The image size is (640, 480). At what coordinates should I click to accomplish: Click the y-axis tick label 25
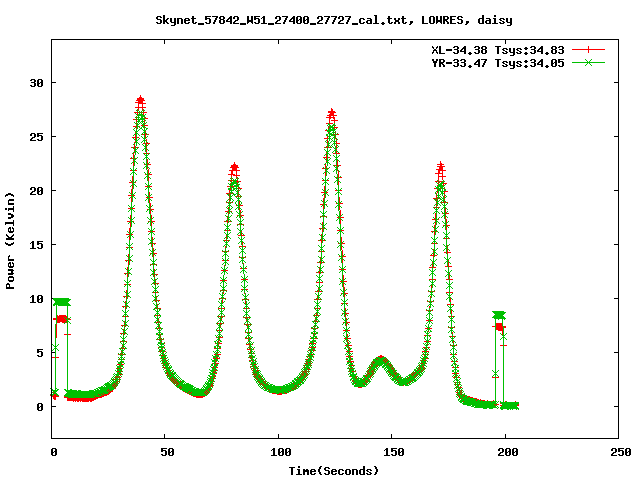pyautogui.click(x=36, y=137)
